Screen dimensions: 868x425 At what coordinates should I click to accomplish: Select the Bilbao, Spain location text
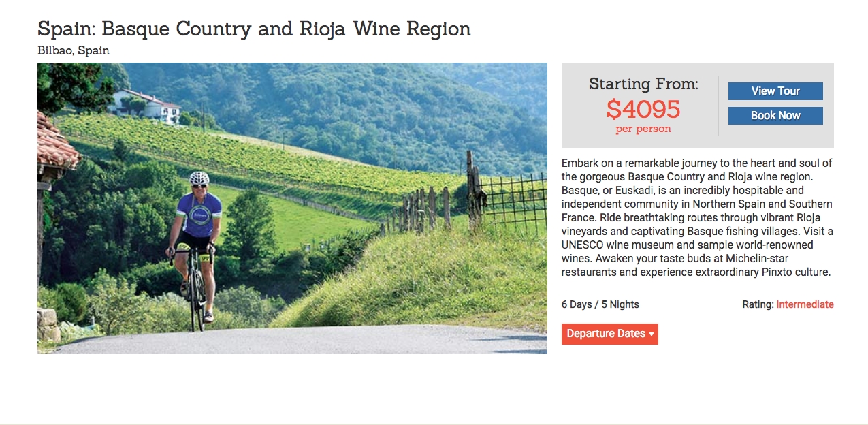(x=74, y=50)
